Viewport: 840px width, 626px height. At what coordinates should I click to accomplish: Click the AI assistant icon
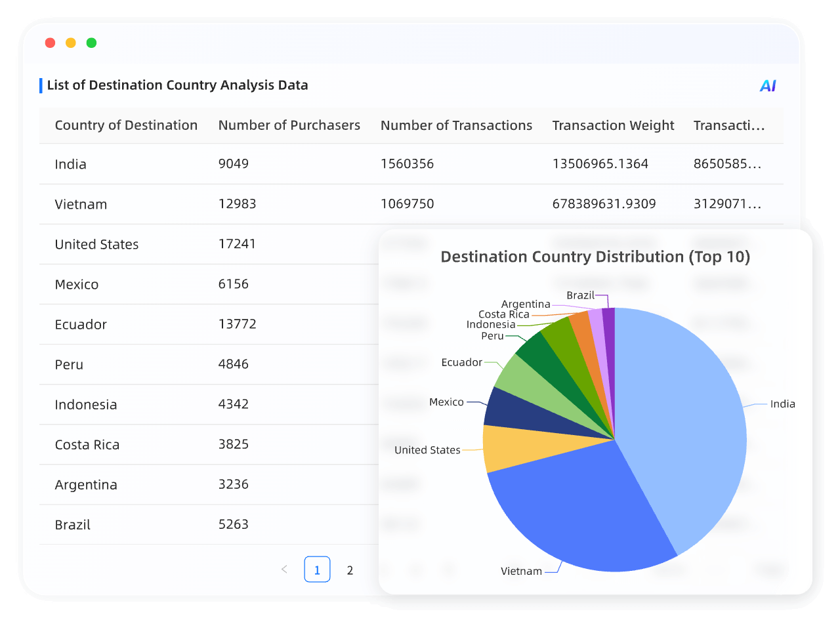coord(766,85)
